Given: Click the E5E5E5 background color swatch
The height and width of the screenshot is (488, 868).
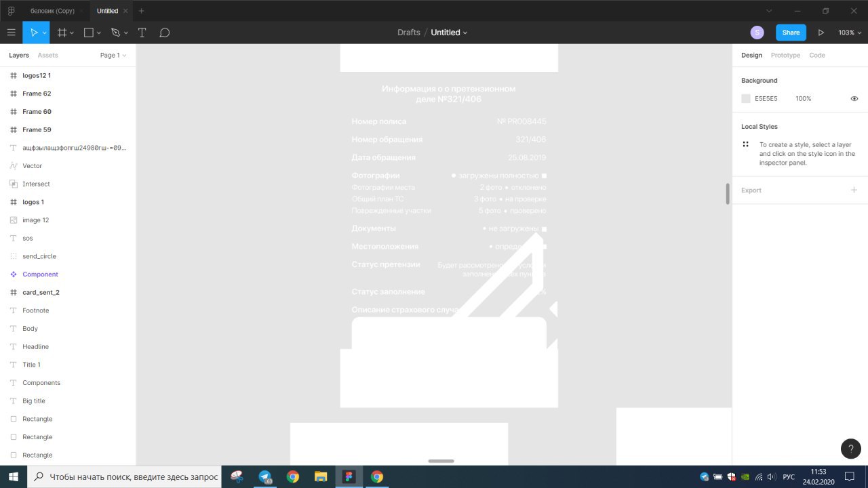Looking at the screenshot, I should tap(746, 98).
